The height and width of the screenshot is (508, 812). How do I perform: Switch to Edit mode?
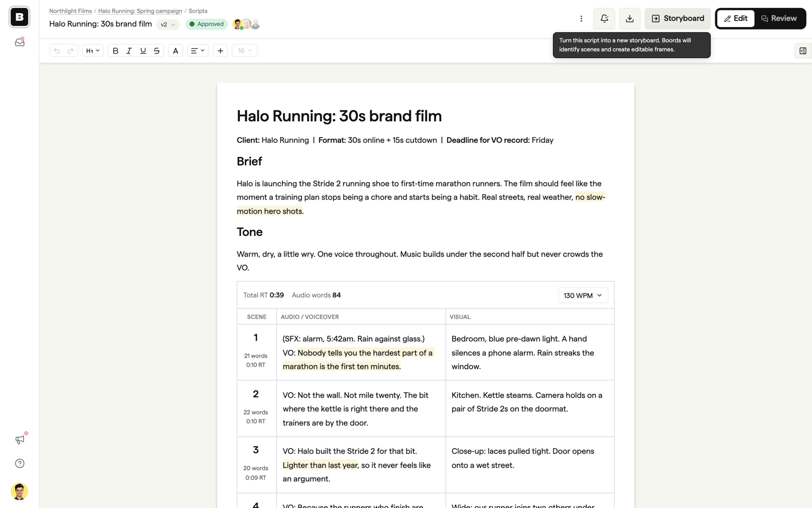735,19
